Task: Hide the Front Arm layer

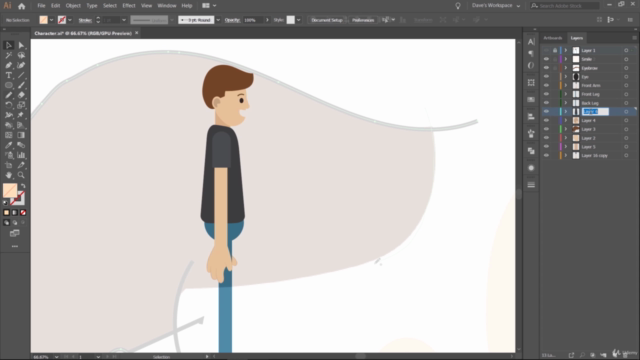Action: click(546, 85)
